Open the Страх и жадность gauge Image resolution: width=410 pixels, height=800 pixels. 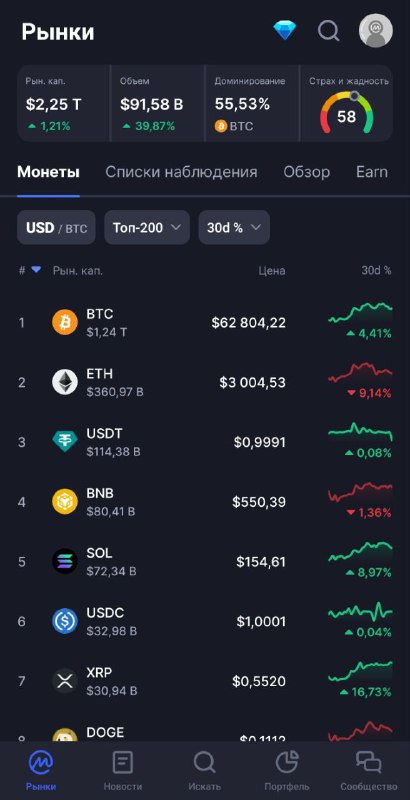point(347,103)
